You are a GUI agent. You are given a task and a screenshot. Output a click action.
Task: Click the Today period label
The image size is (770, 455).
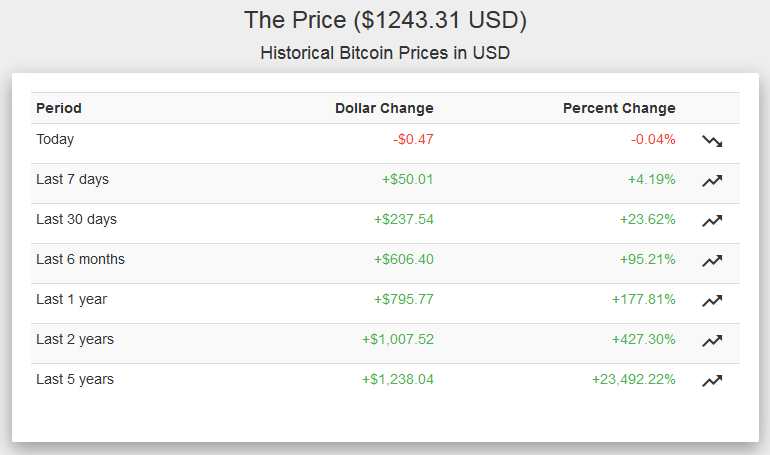(x=55, y=139)
